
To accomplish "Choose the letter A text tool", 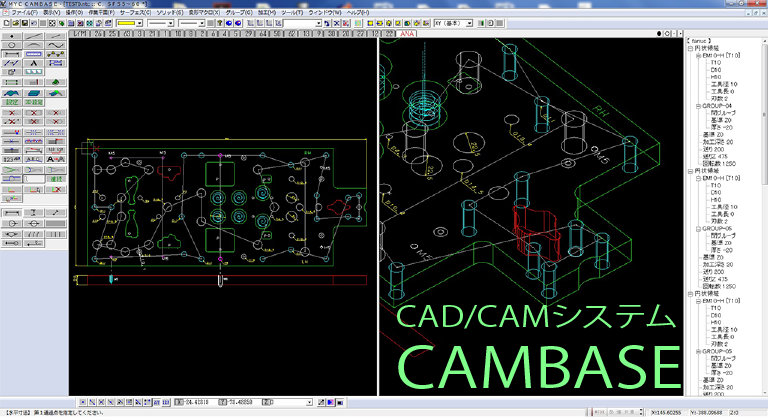I will click(34, 63).
